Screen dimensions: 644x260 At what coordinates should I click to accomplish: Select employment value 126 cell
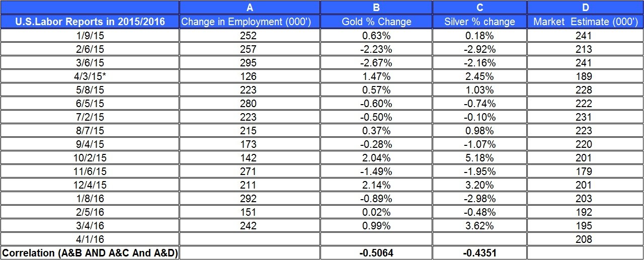point(250,76)
